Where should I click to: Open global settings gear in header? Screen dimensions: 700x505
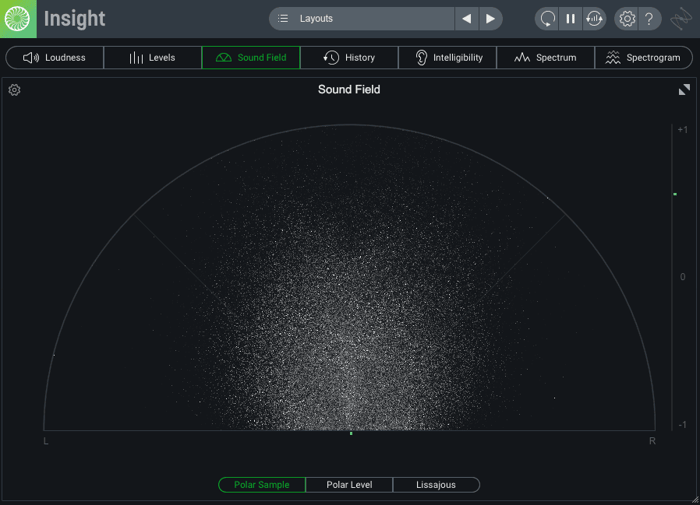627,19
